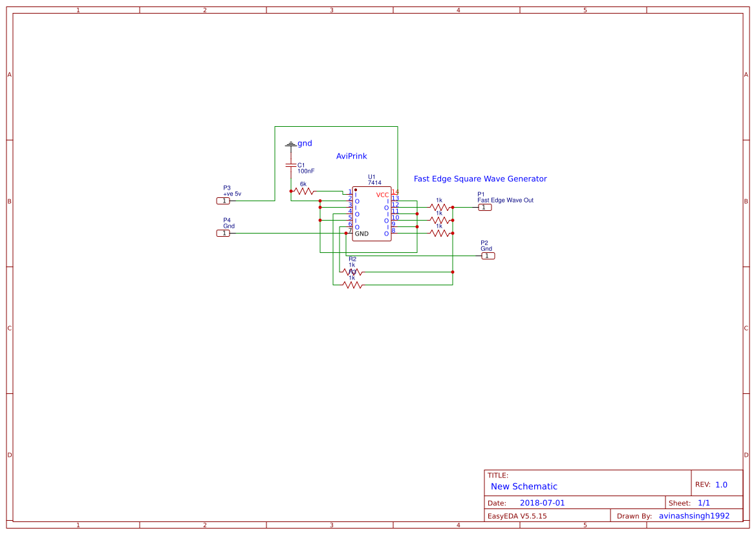Click the red "VCC" pin label

point(382,195)
